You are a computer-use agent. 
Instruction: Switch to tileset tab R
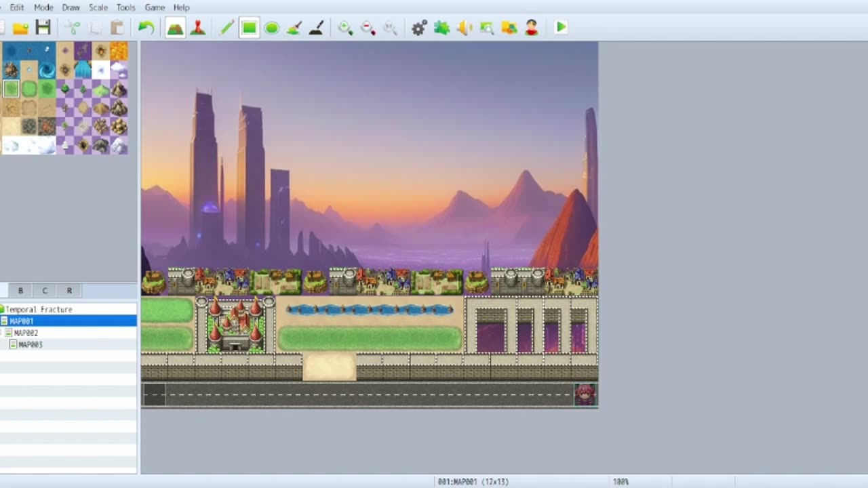coord(69,291)
